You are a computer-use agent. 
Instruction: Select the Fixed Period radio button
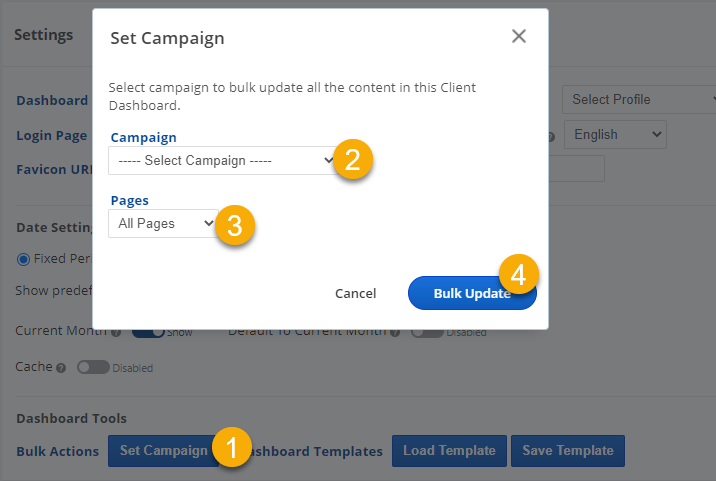(24, 258)
